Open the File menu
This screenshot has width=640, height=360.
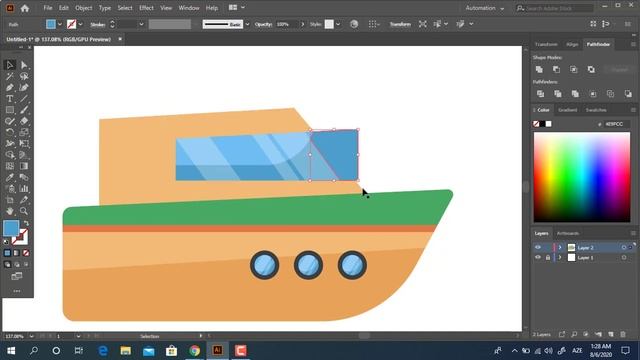click(x=48, y=8)
